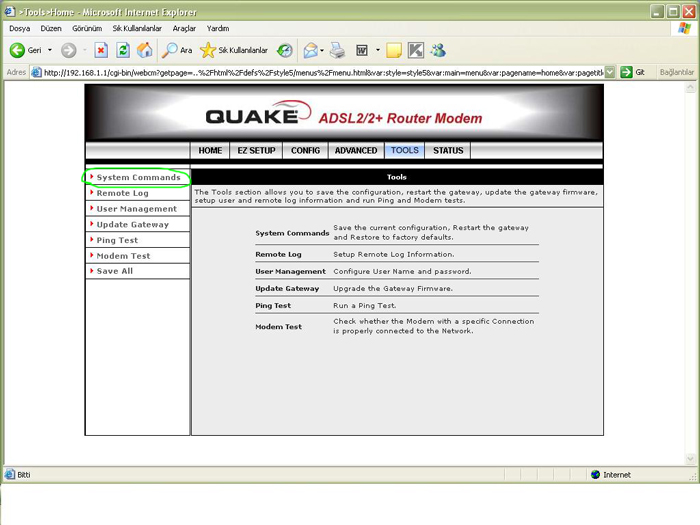Open System Commands in sidebar
The width and height of the screenshot is (700, 525).
pyautogui.click(x=138, y=177)
